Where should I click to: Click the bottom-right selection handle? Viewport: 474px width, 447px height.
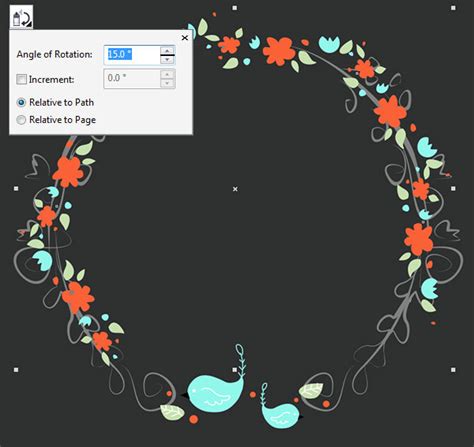point(453,370)
